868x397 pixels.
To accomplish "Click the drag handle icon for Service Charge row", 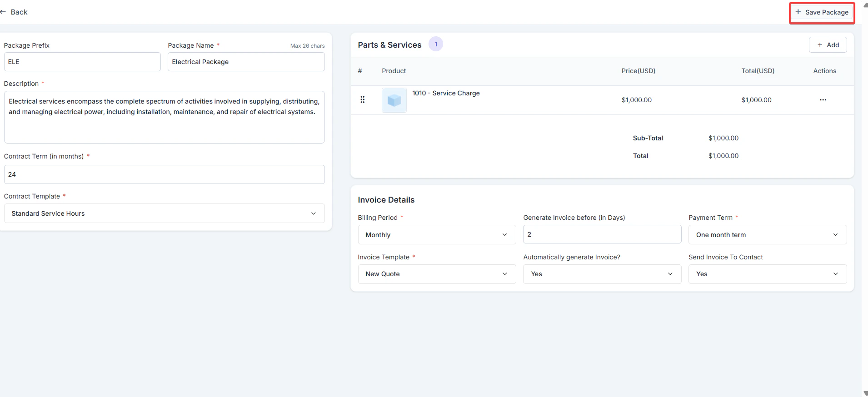I will coord(362,100).
